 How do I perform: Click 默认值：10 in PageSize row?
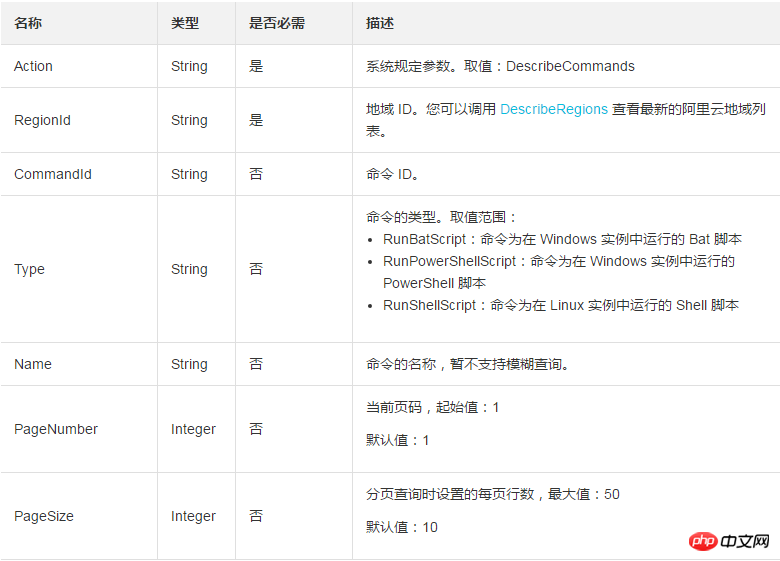click(402, 527)
